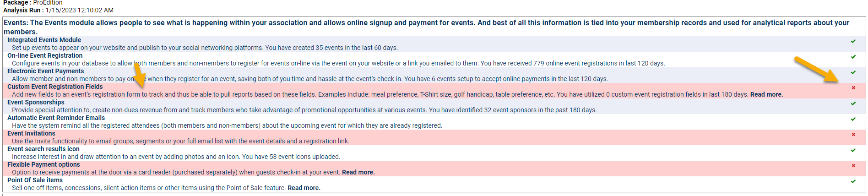
Task: Select the Event Invitations row heading
Action: tap(31, 134)
